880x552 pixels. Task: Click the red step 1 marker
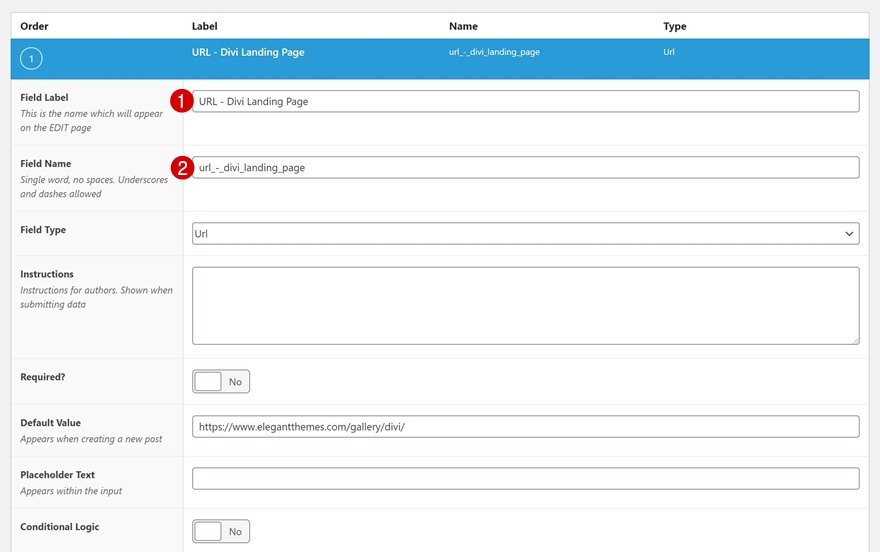click(181, 101)
